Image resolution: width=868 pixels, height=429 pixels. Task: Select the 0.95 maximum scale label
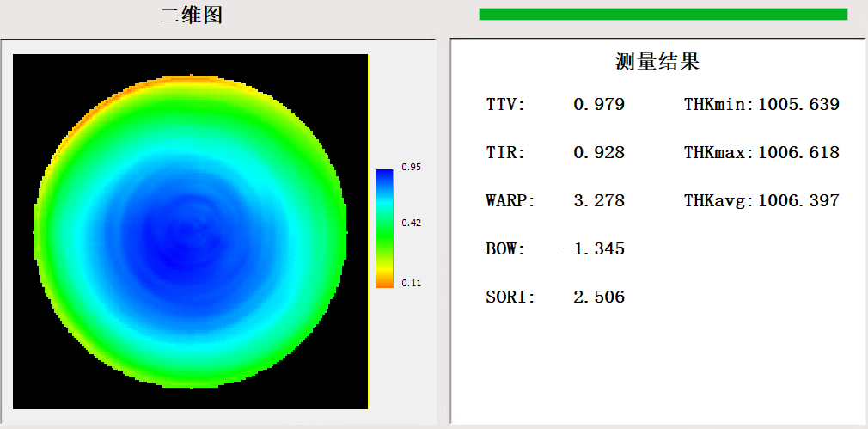pyautogui.click(x=411, y=167)
